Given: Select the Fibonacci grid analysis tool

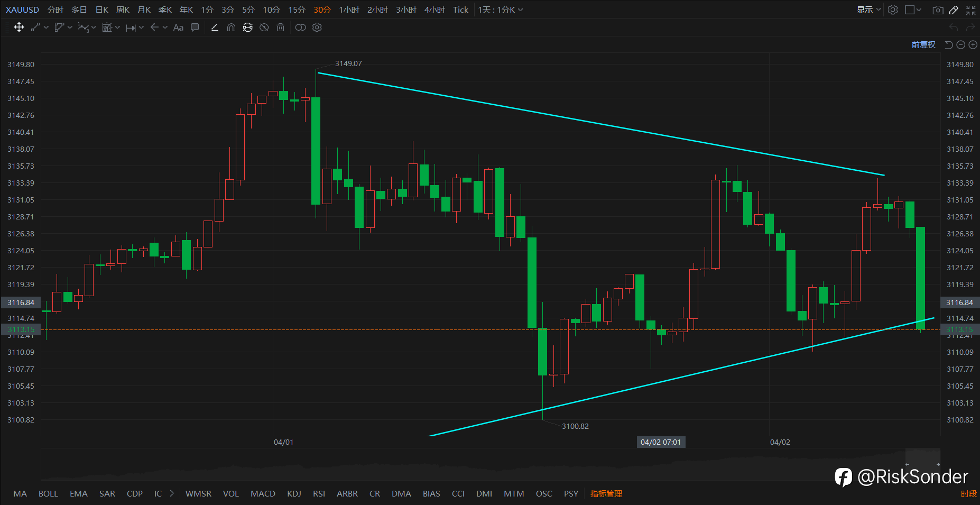Looking at the screenshot, I should 107,27.
